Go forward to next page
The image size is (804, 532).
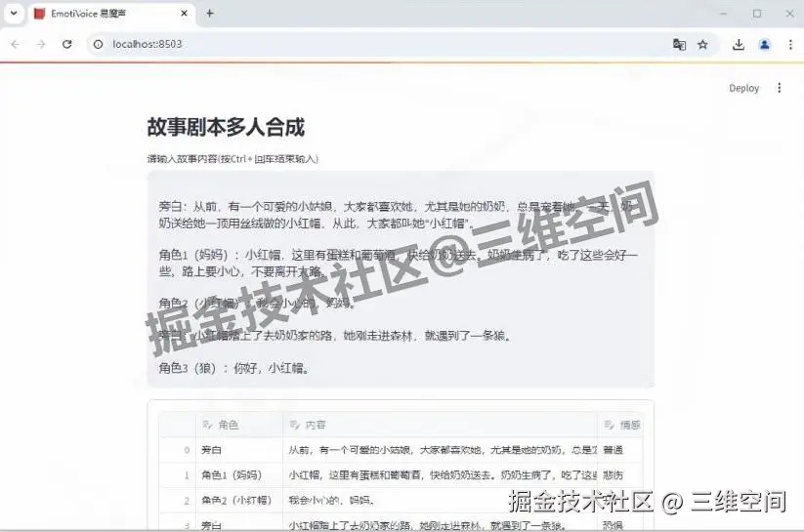tap(41, 45)
